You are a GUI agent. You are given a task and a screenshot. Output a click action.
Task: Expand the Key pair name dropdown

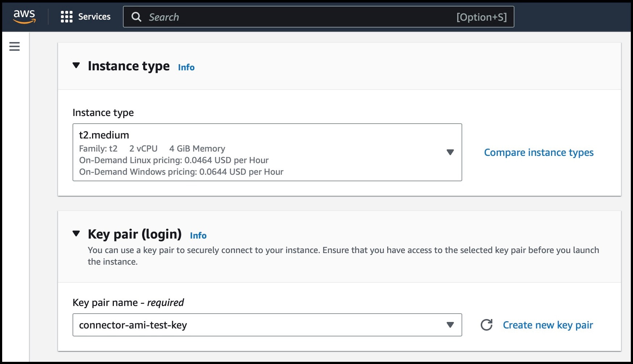(450, 325)
